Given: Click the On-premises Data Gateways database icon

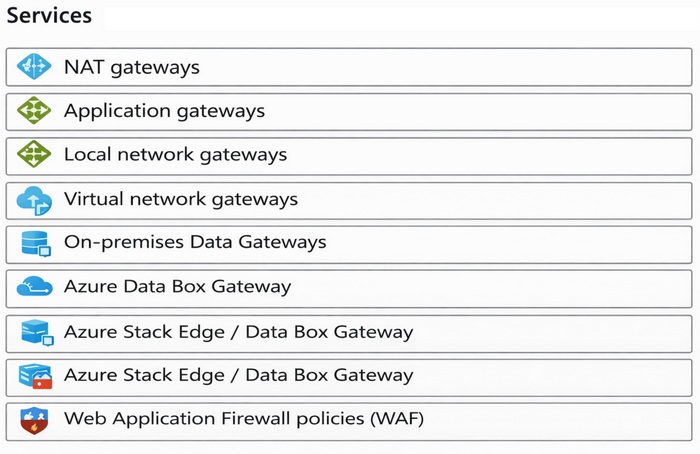Looking at the screenshot, I should [x=36, y=244].
